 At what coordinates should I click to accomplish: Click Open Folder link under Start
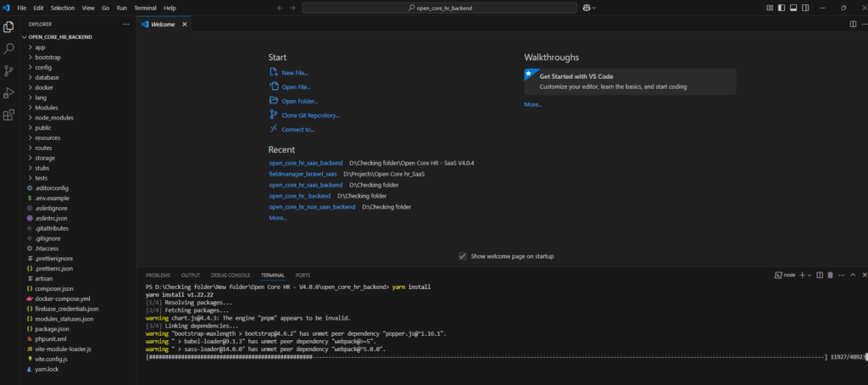[299, 102]
